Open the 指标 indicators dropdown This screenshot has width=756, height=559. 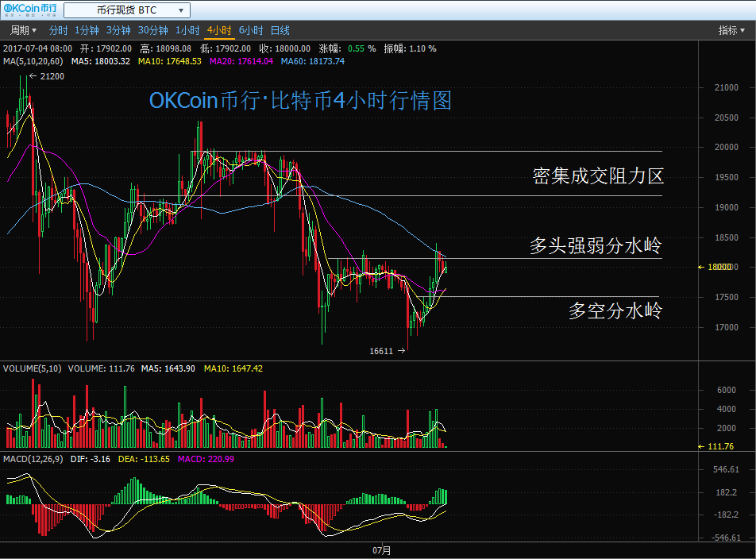[x=731, y=31]
